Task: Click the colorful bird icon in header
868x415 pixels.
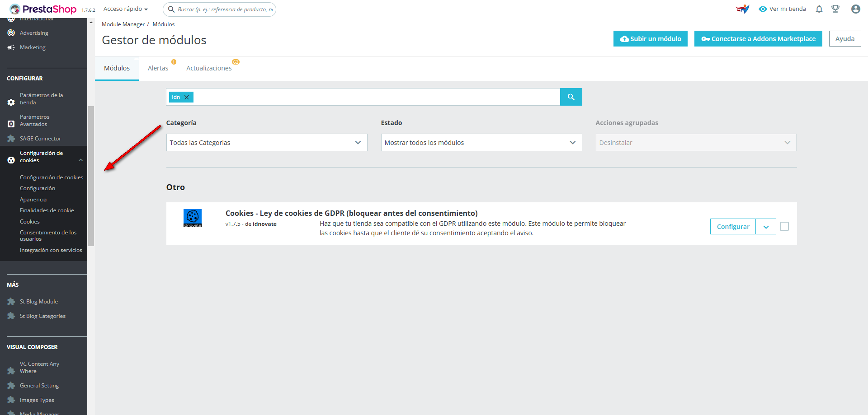Action: [x=742, y=9]
